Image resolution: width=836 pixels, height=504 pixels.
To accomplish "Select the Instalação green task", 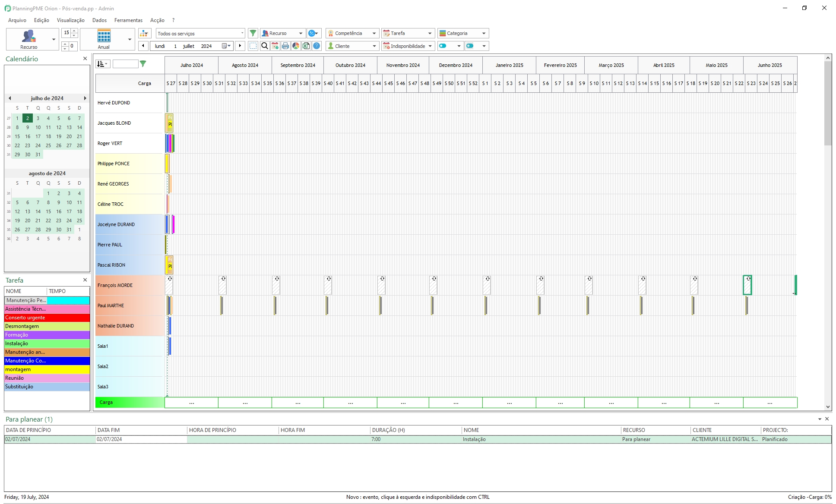I will tap(47, 343).
